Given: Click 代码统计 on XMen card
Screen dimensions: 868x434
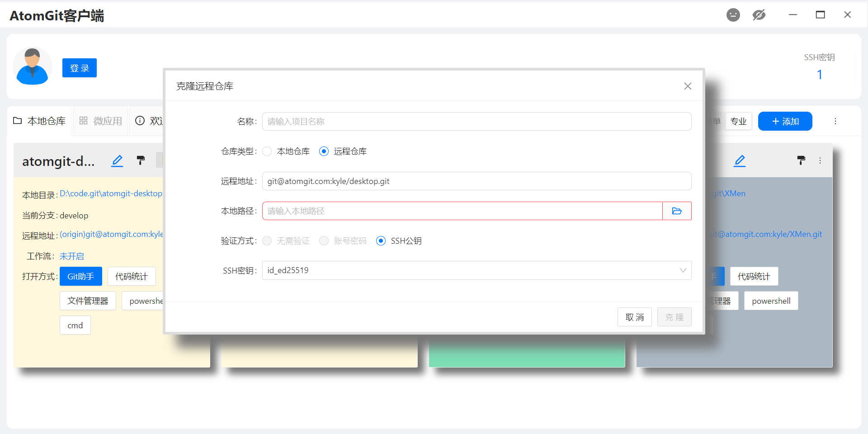Looking at the screenshot, I should (x=754, y=276).
